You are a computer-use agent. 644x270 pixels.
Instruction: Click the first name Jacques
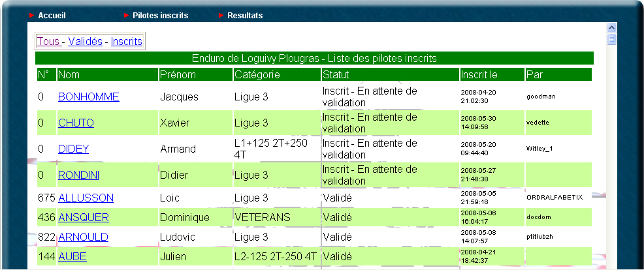click(179, 97)
